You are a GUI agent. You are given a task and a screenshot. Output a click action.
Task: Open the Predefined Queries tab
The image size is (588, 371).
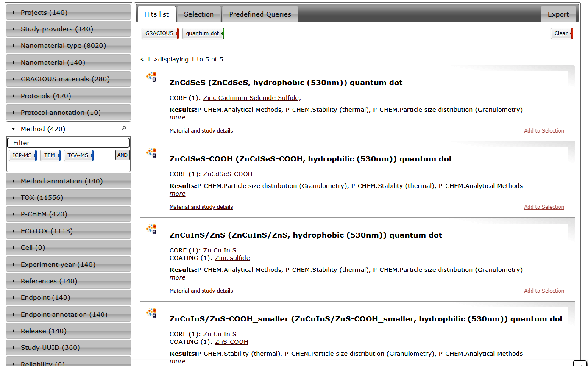pyautogui.click(x=260, y=14)
